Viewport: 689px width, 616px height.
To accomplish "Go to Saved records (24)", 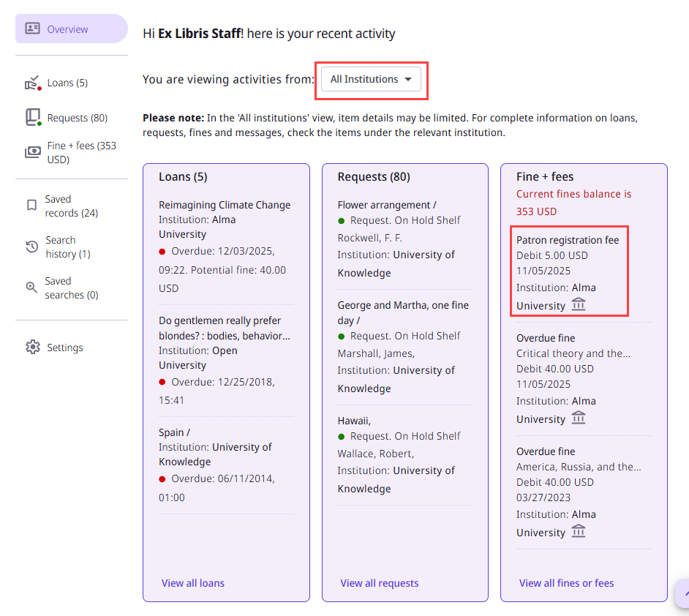I will (71, 206).
